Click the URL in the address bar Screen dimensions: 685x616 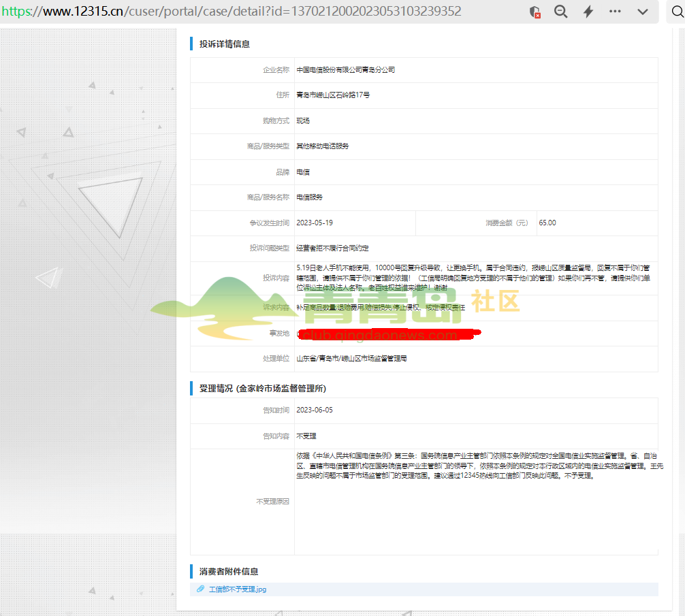[232, 12]
